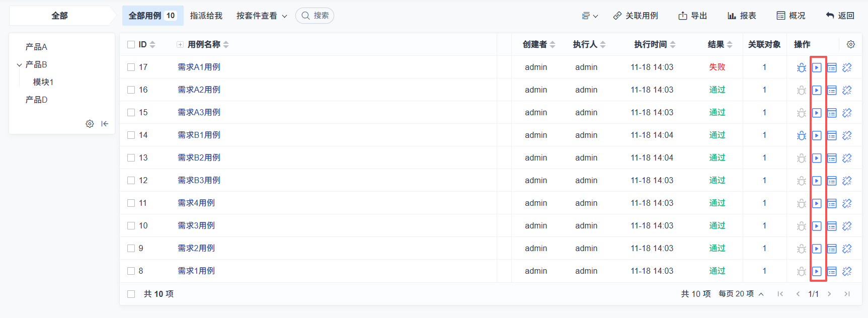
Task: Open the 按套件查看 dropdown
Action: click(x=262, y=16)
